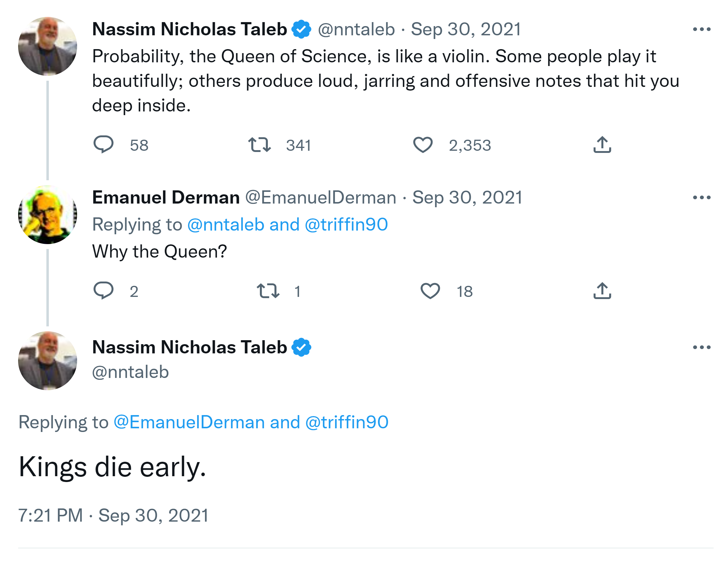Share Emanuel Derman's reply tweet
Viewport: 728px width, 564px height.
tap(602, 290)
